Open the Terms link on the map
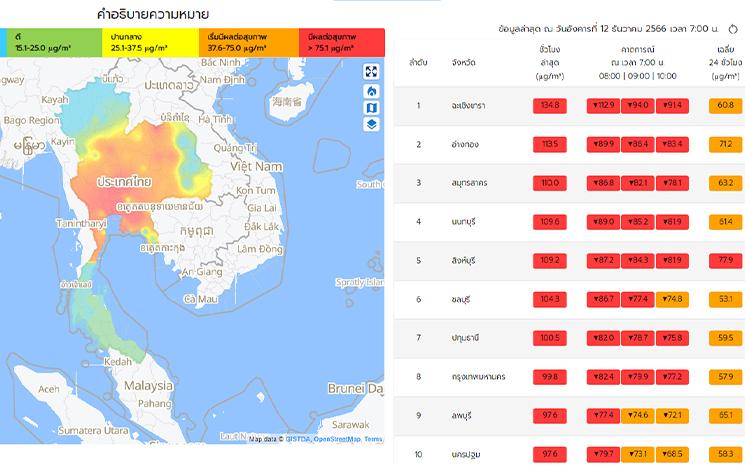This screenshot has width=745, height=465. point(373,439)
